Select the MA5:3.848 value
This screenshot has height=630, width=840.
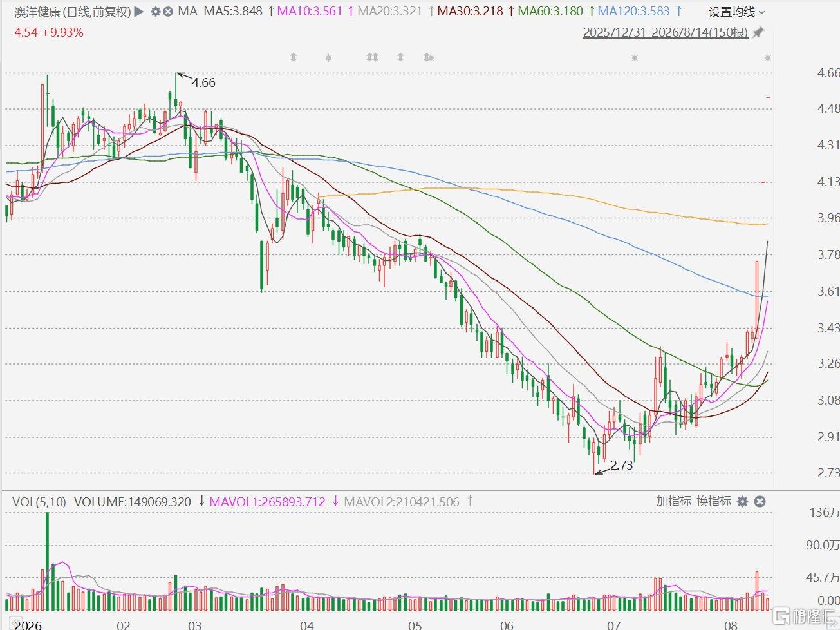pos(233,12)
